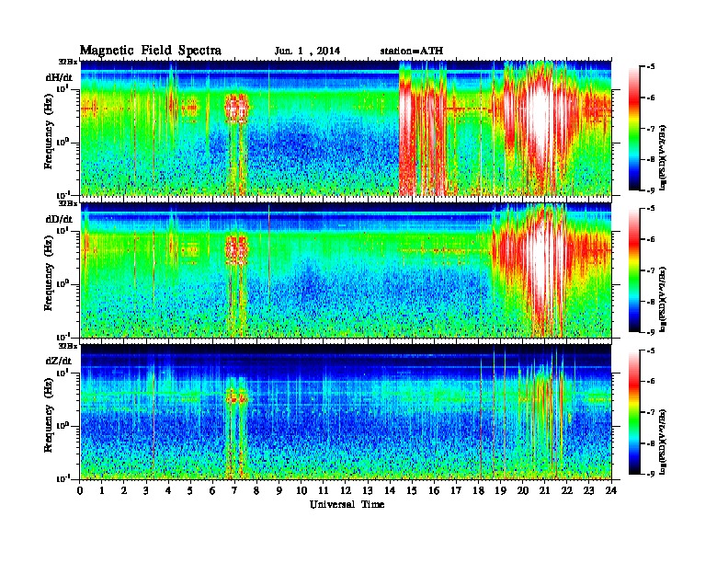
Task: Click the '-6' value on the dD/dt color scale
Action: tap(651, 240)
